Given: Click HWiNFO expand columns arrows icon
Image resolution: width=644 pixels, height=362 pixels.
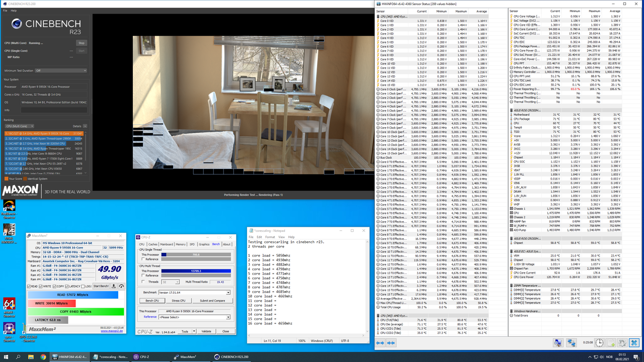Looking at the screenshot, I should [380, 343].
